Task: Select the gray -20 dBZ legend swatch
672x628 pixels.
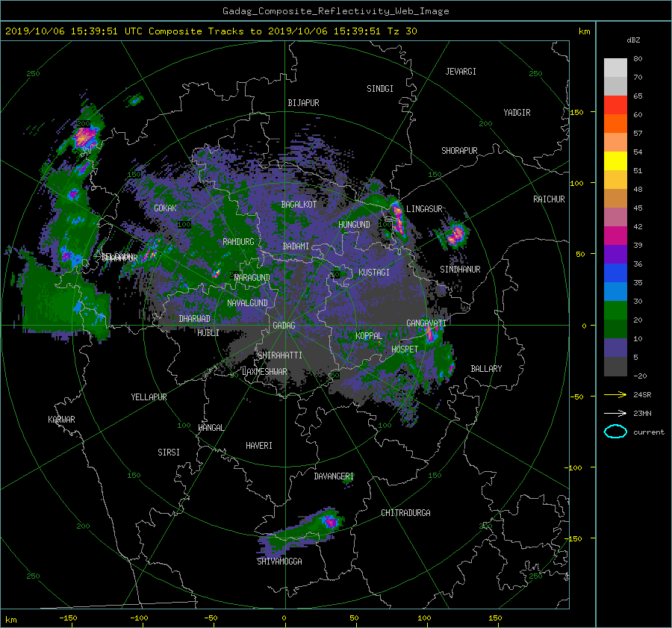Action: point(615,367)
